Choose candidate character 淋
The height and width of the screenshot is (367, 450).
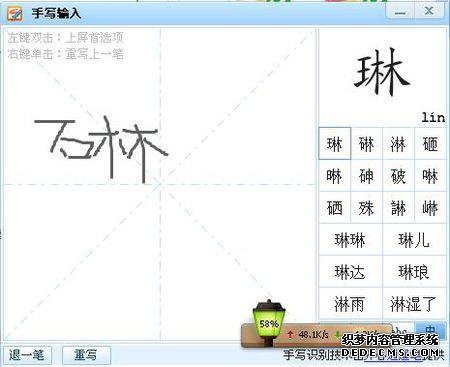(398, 144)
